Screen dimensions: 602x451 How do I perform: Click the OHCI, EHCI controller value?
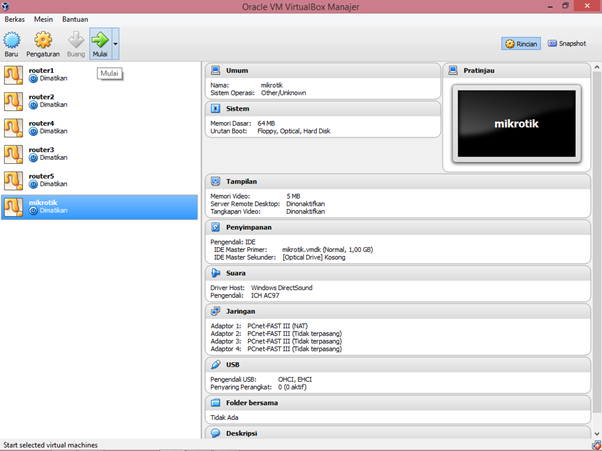tap(295, 379)
